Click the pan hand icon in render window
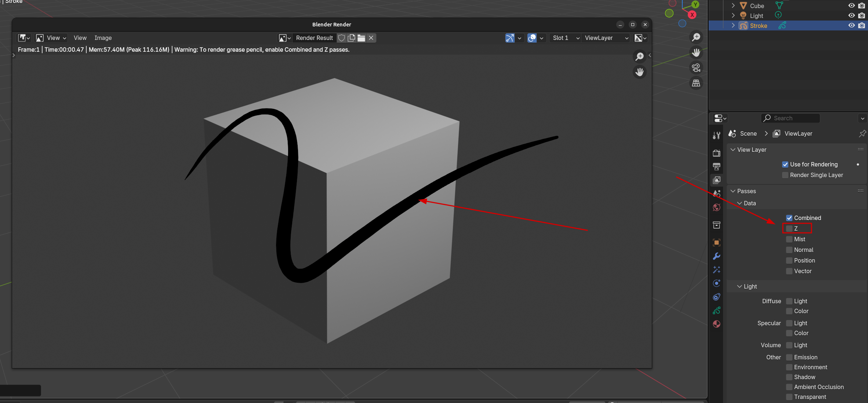868x403 pixels. pyautogui.click(x=640, y=72)
